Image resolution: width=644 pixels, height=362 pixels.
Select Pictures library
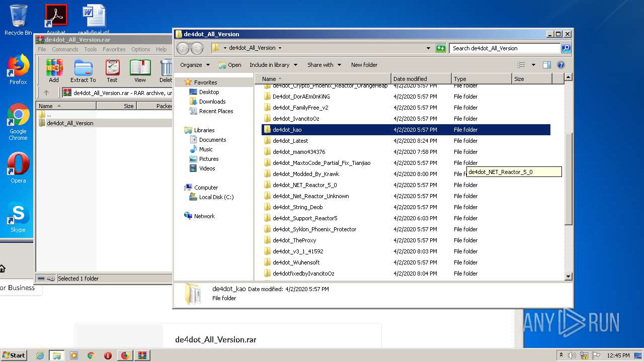pos(208,159)
